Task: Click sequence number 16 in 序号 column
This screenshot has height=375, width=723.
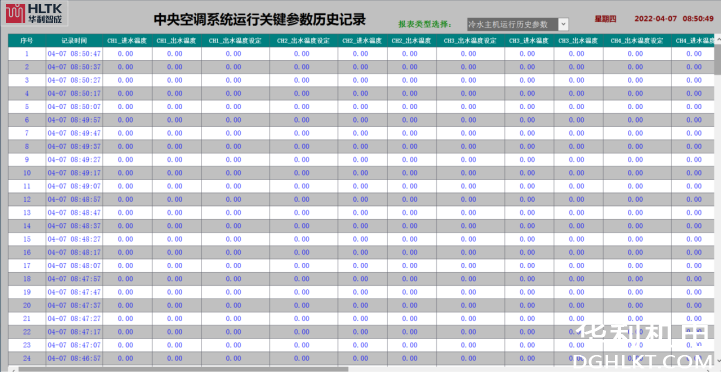Action: tap(27, 252)
